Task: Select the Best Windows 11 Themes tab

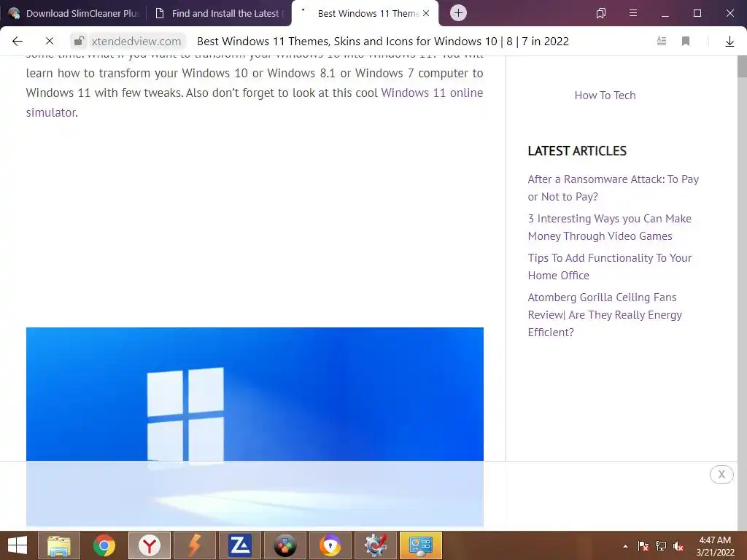Action: 365,13
